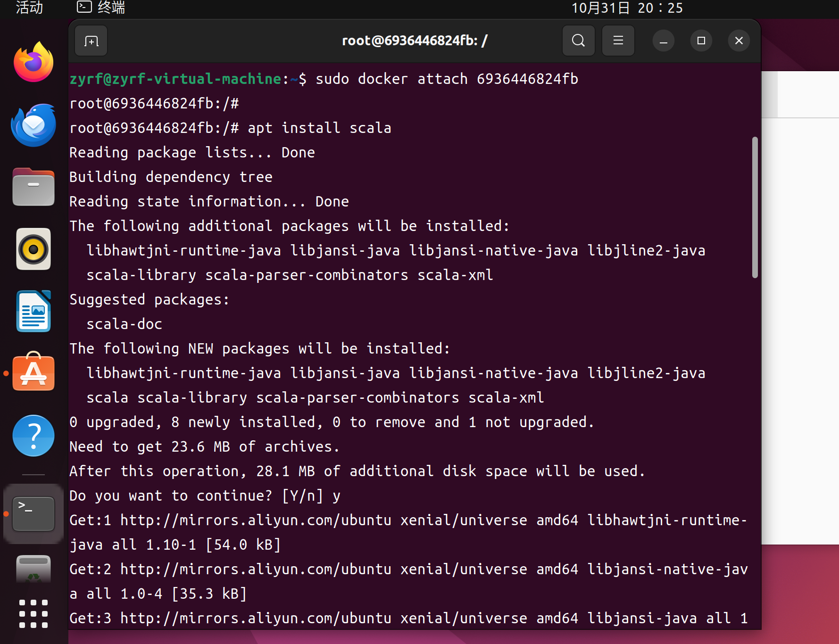This screenshot has height=644, width=839.
Task: Open the Activities overview
Action: coord(29,8)
